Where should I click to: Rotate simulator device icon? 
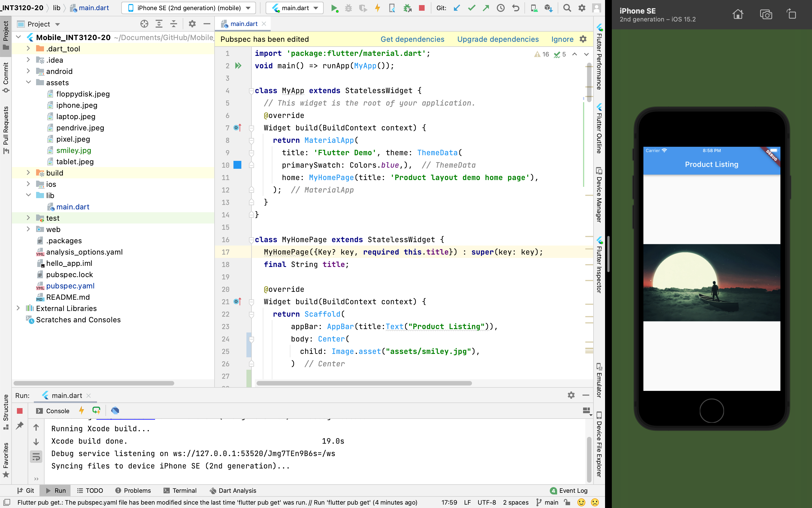tap(791, 14)
